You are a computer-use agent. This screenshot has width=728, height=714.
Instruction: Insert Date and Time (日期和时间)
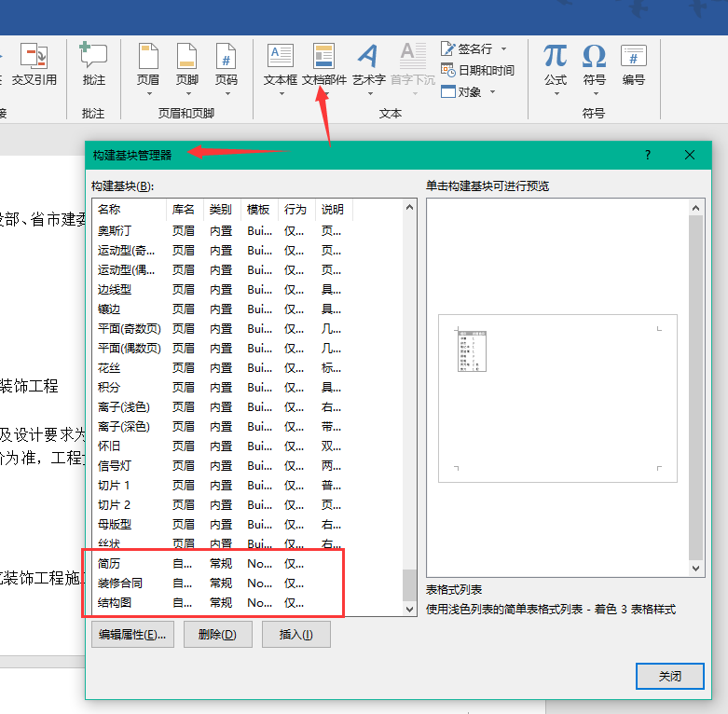[477, 70]
